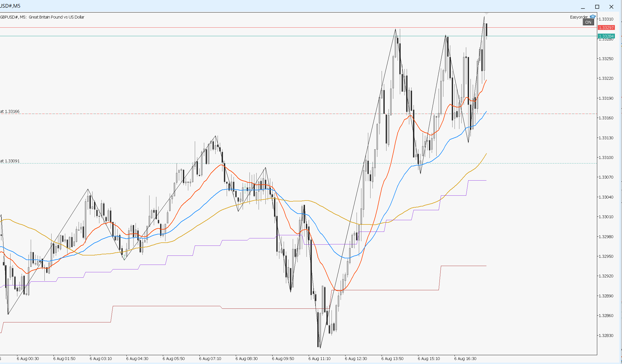
Task: Click the 6 Aug 00:30 time label
Action: tap(28, 359)
